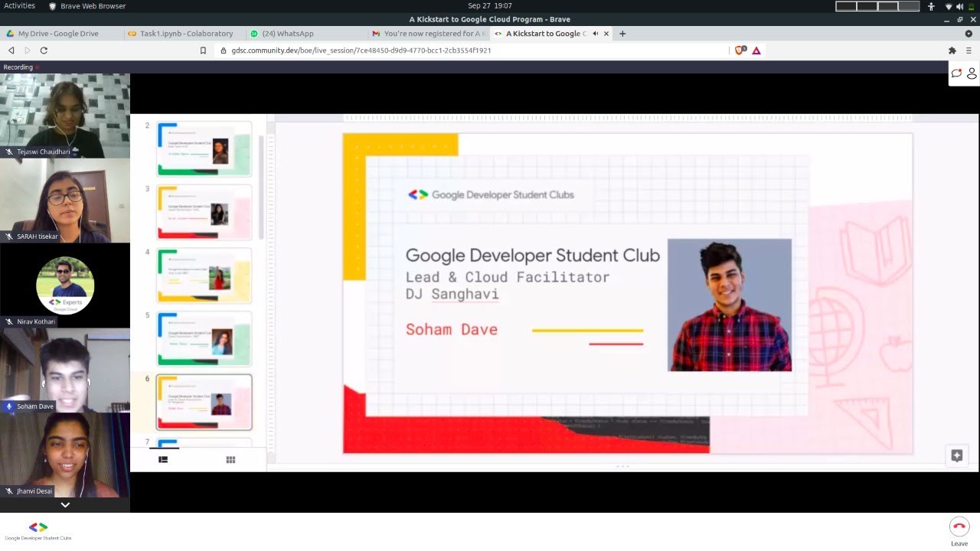The height and width of the screenshot is (551, 980).
Task: Switch to filmstrip list view
Action: coord(163,460)
